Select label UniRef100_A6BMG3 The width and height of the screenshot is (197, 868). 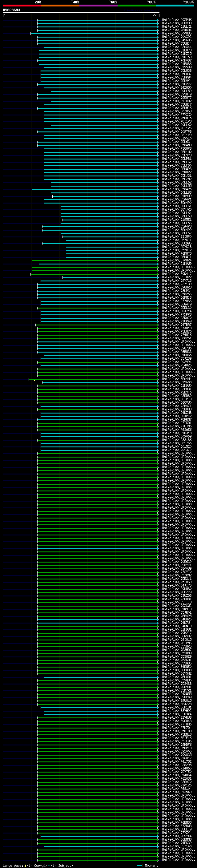click(177, 352)
